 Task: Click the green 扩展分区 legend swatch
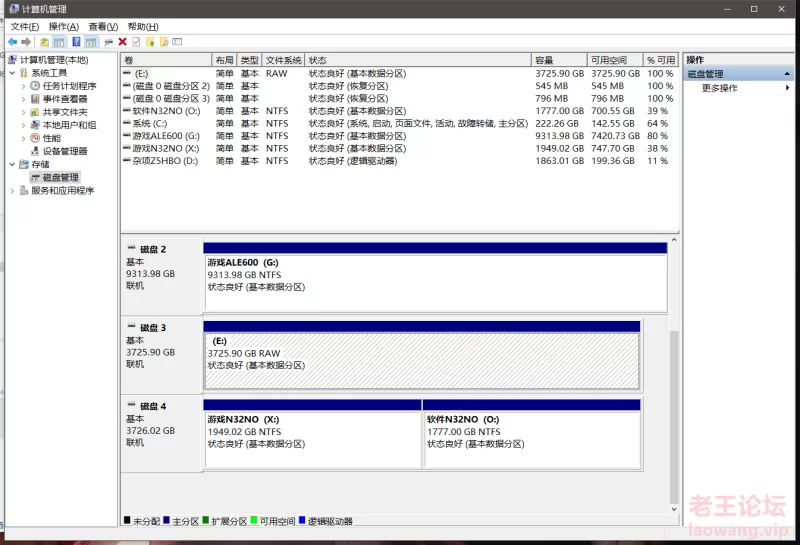point(206,520)
